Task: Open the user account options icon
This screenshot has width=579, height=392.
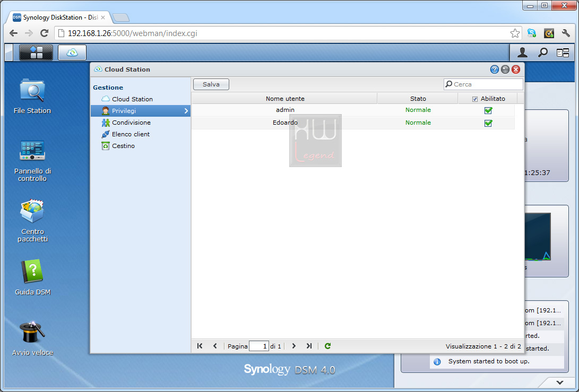Action: [522, 53]
